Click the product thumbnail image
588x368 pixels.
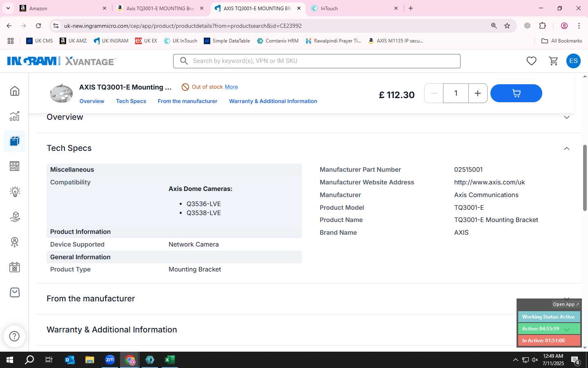tap(61, 93)
